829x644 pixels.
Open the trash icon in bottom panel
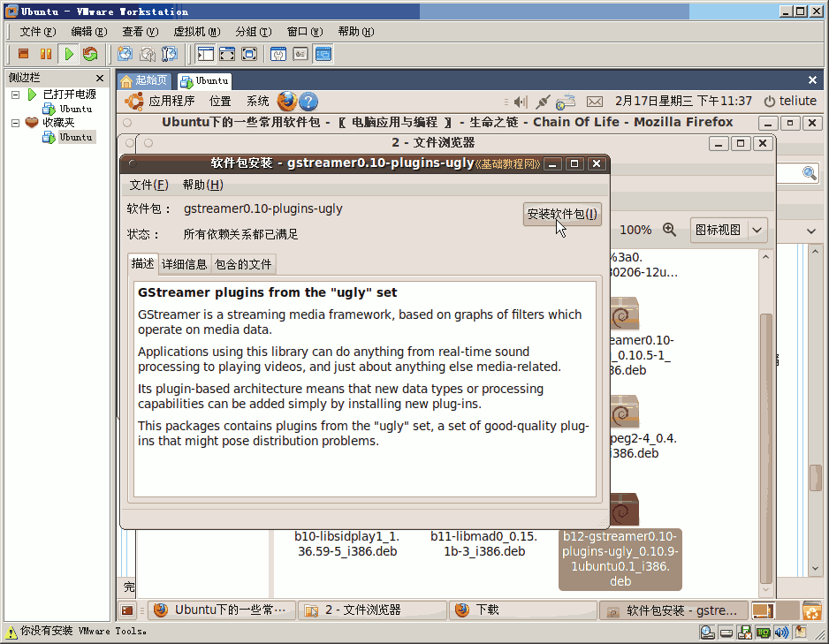811,610
